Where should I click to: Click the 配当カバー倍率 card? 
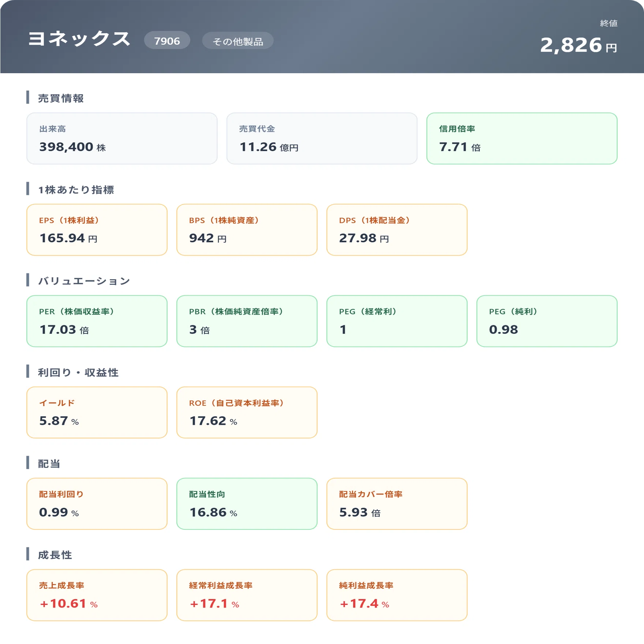click(x=397, y=503)
